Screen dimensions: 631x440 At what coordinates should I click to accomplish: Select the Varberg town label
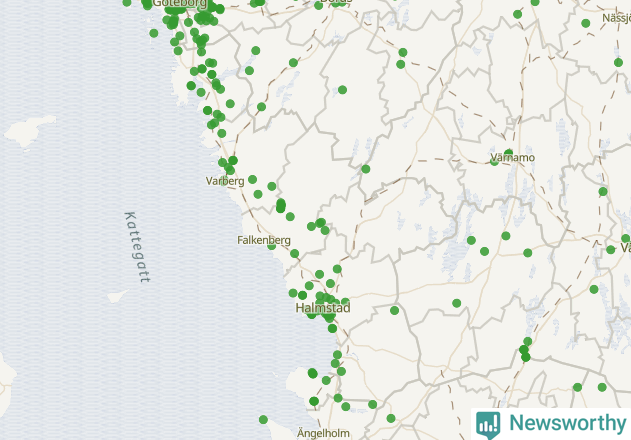pyautogui.click(x=225, y=181)
